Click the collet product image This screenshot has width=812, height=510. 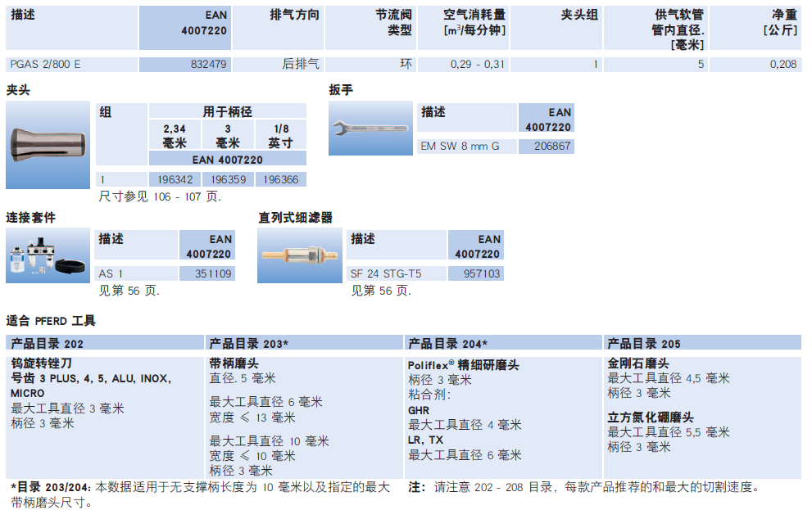48,145
